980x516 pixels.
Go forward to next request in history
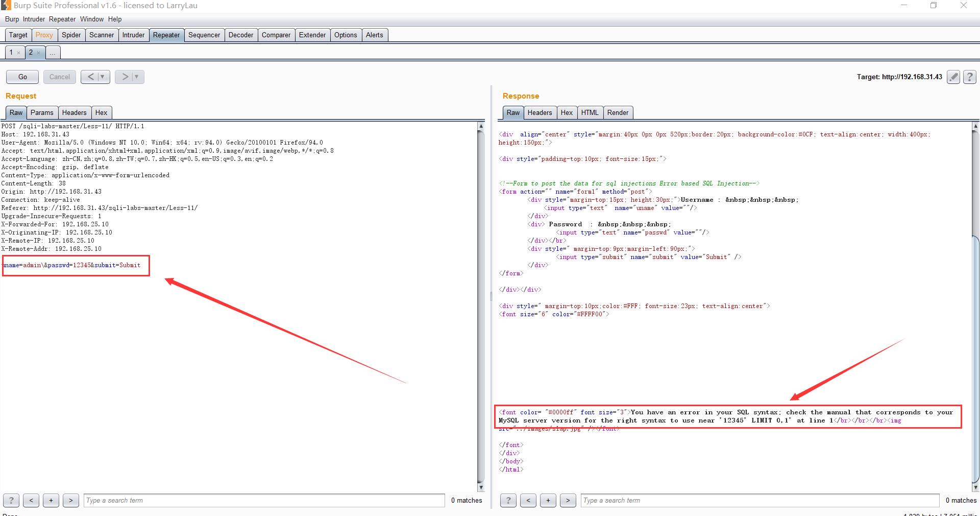point(125,77)
